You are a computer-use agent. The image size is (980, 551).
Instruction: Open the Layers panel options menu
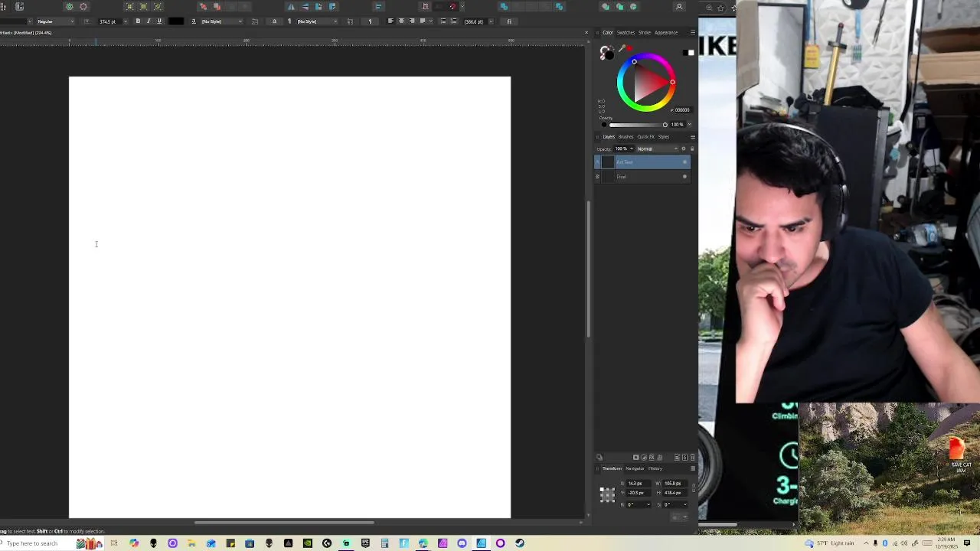pyautogui.click(x=693, y=137)
